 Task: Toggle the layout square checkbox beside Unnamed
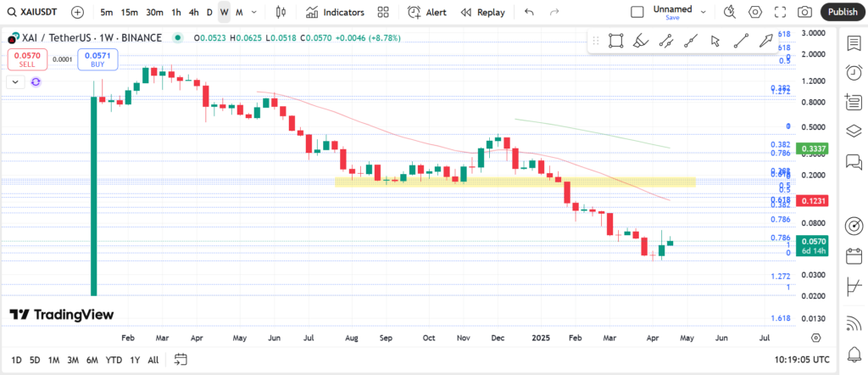637,13
